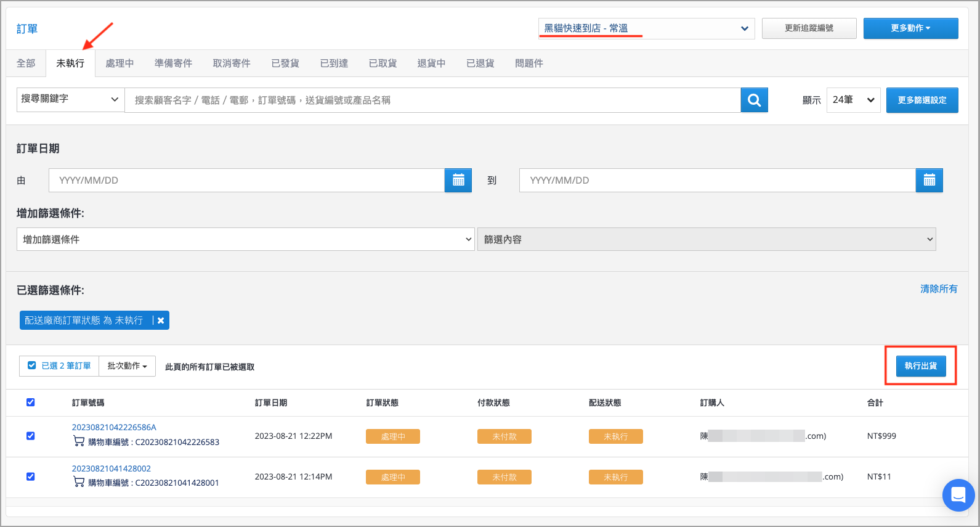Image resolution: width=980 pixels, height=527 pixels.
Task: Click the 訂購人 column header
Action: tap(712, 402)
